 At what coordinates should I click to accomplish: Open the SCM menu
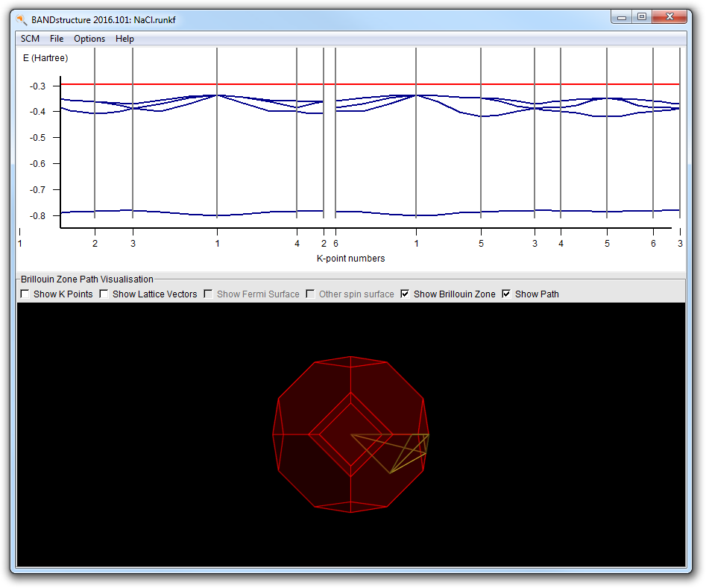point(30,39)
